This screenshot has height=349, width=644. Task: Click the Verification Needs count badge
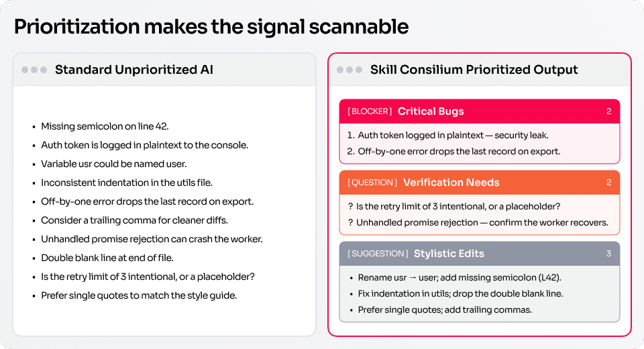608,183
